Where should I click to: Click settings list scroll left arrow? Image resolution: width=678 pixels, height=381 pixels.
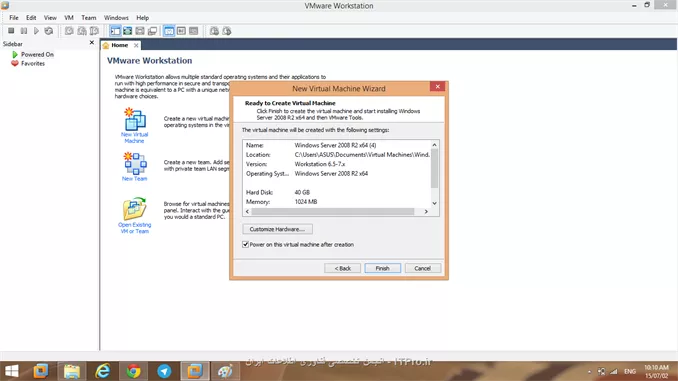pos(247,211)
